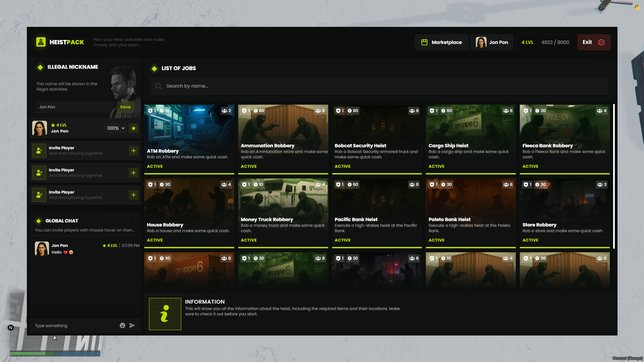Save the illegal nickname
Image resolution: width=644 pixels, height=362 pixels.
[125, 107]
